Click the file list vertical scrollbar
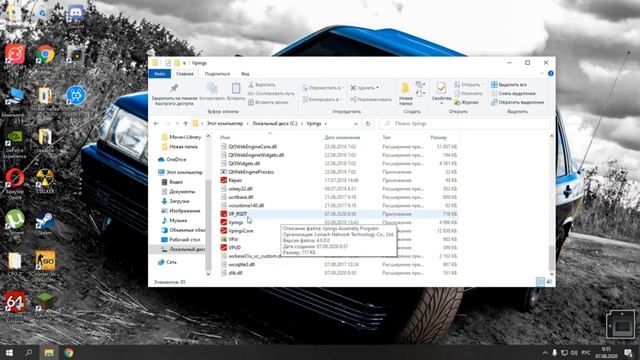The width and height of the screenshot is (640, 360). 551,258
